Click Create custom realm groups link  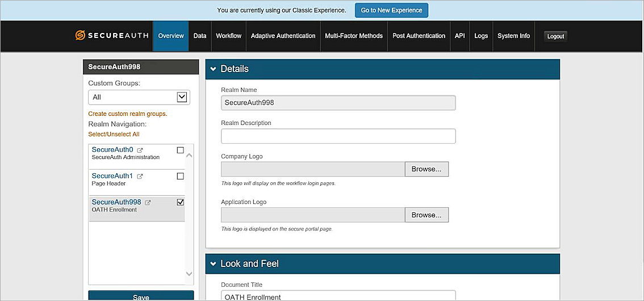click(x=128, y=114)
